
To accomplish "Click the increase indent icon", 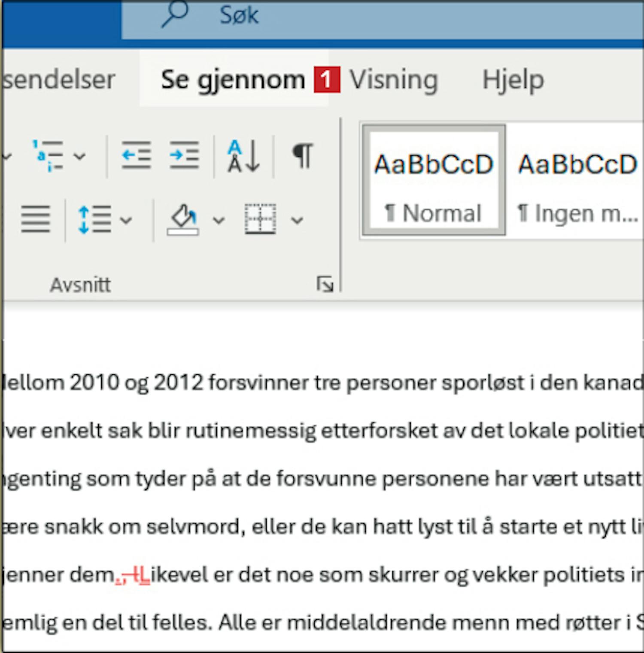I will pyautogui.click(x=184, y=155).
